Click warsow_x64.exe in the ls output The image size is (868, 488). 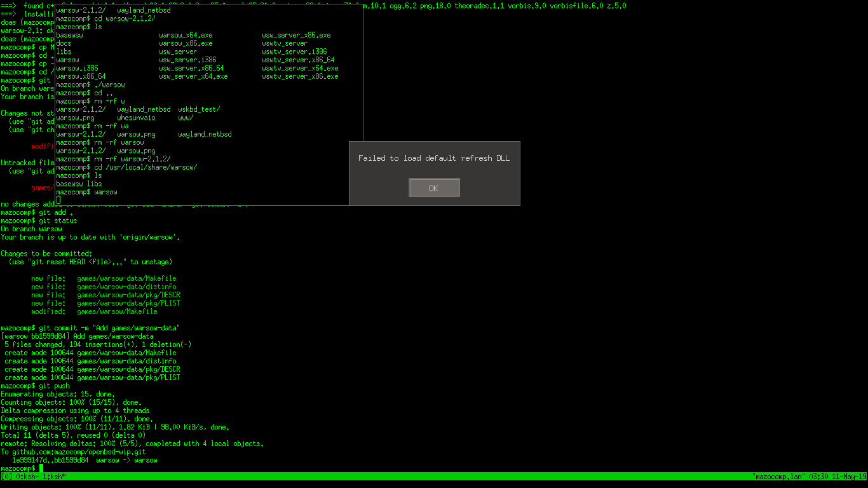coord(186,35)
